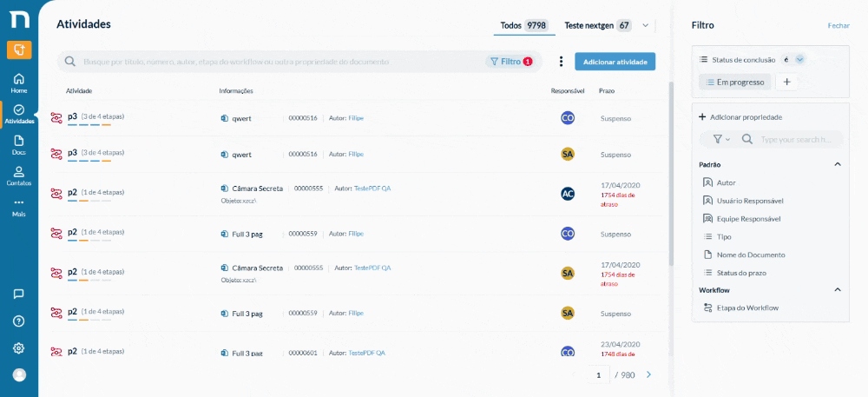Collapse the Workflow section
868x397 pixels.
click(838, 289)
